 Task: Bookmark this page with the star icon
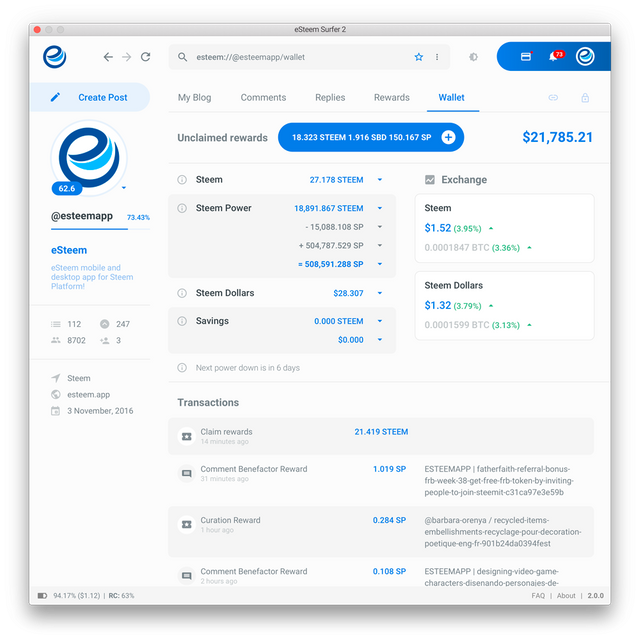point(419,57)
